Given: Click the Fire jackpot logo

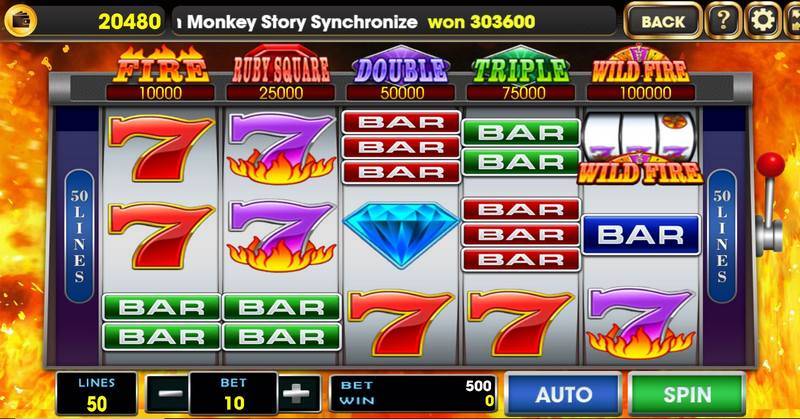Looking at the screenshot, I should pos(161,65).
